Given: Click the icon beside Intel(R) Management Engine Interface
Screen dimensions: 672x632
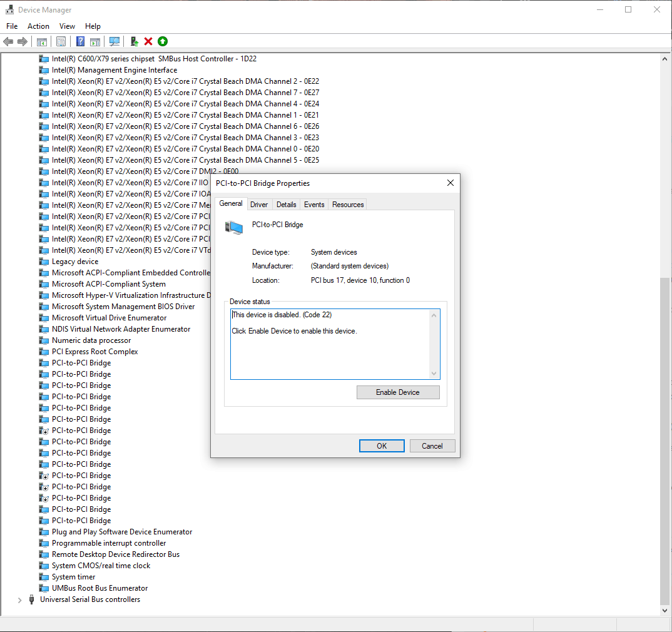Looking at the screenshot, I should pyautogui.click(x=44, y=70).
